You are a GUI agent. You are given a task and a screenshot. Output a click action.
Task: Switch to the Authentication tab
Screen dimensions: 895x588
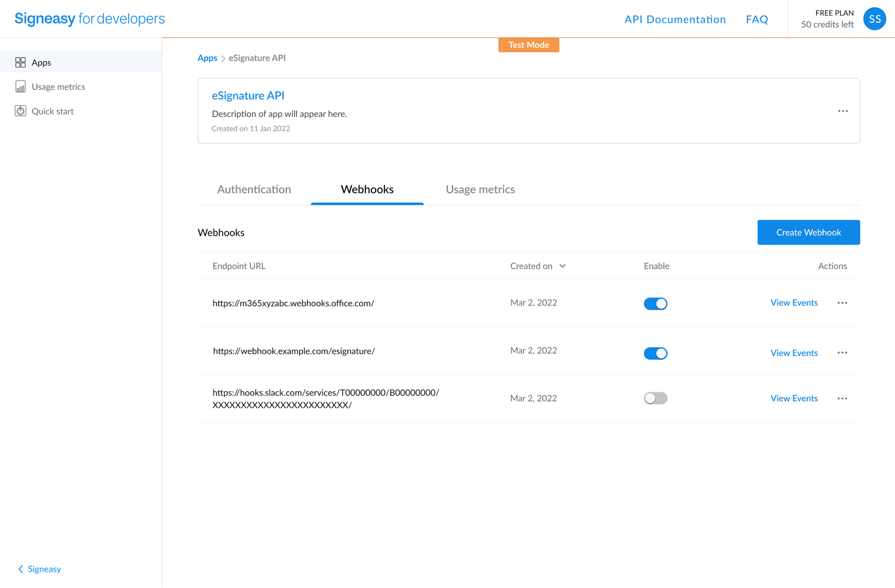[x=254, y=189]
